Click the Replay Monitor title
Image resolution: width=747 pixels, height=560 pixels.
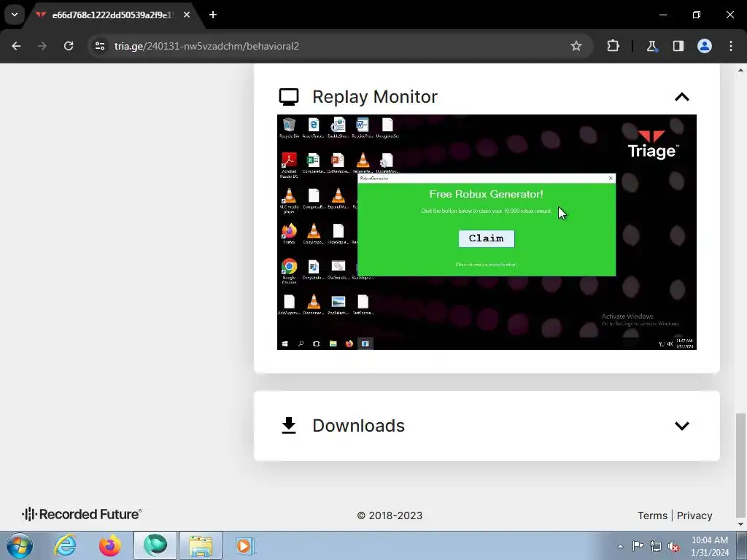point(374,97)
